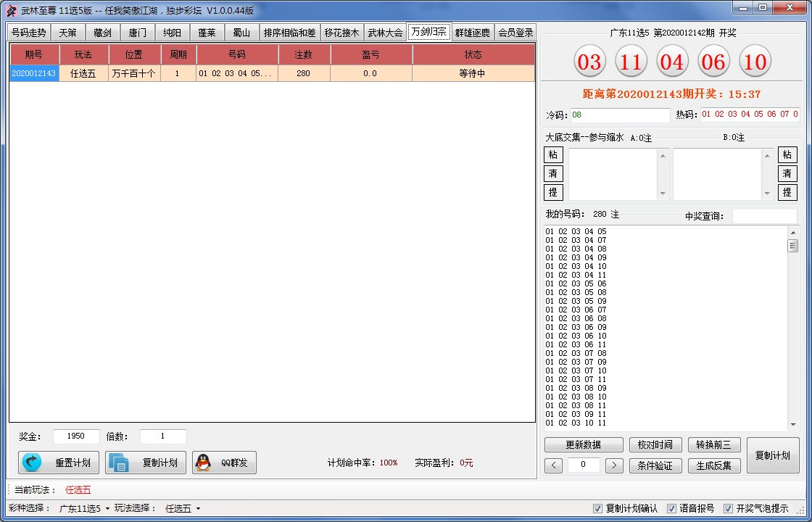Click the 生成反集 button
Screen dimensions: 812x522
click(x=714, y=465)
